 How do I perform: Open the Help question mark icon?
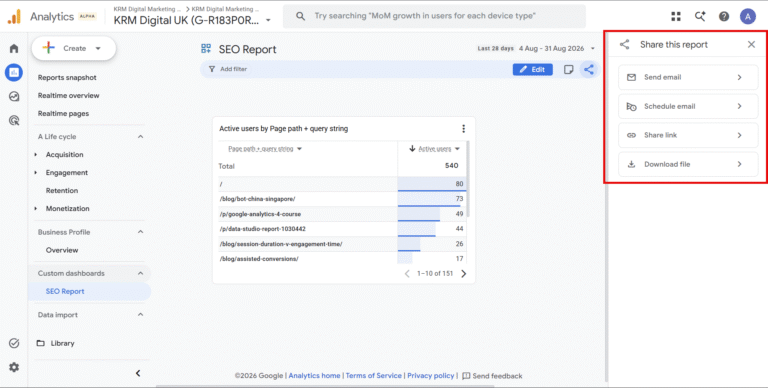[x=724, y=17]
